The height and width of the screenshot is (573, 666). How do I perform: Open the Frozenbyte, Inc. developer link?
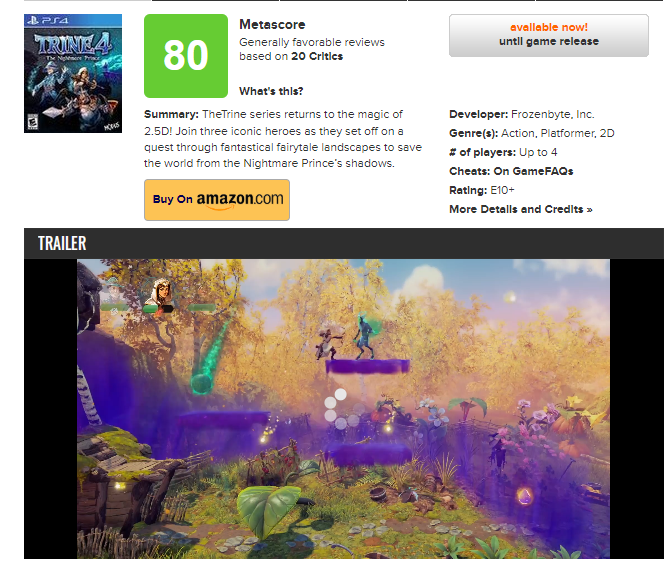tap(552, 114)
